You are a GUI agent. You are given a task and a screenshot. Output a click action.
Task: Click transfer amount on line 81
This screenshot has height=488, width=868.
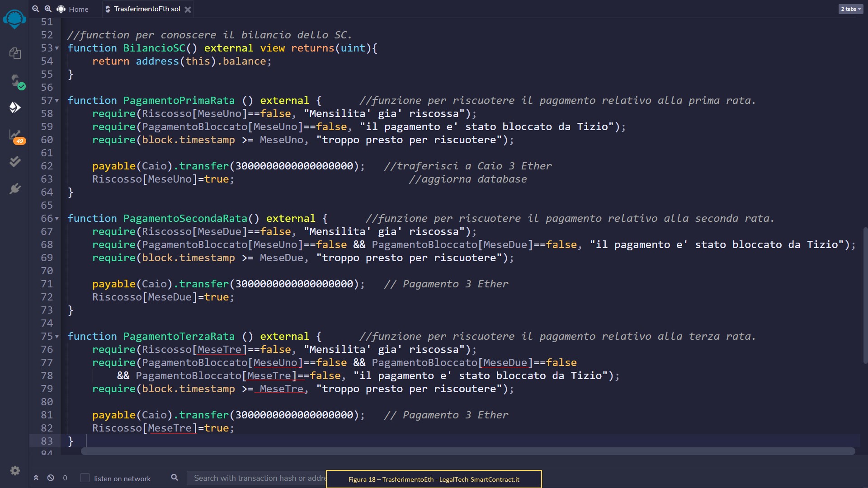294,415
